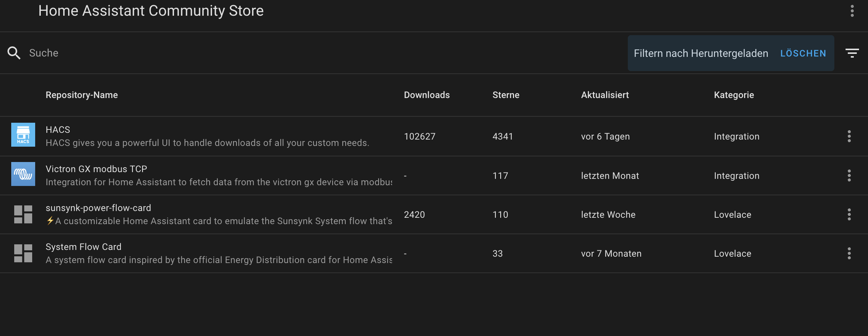Image resolution: width=868 pixels, height=336 pixels.
Task: Open the three-dot menu for HACS row
Action: point(849,136)
